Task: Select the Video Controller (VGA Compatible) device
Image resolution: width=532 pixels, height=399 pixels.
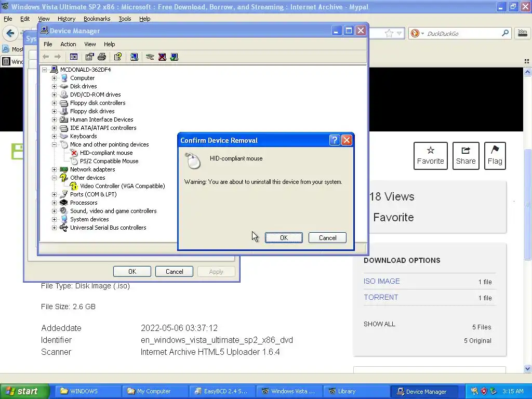Action: click(x=122, y=186)
